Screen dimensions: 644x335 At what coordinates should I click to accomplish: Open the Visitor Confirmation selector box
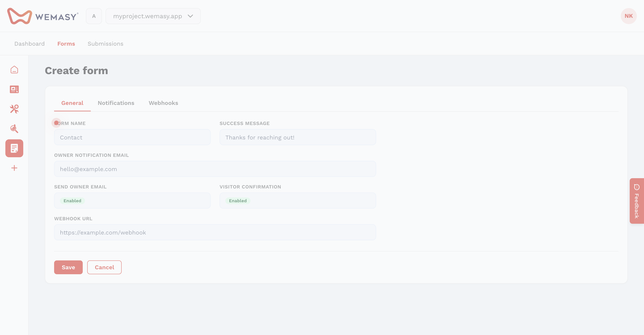point(298,201)
